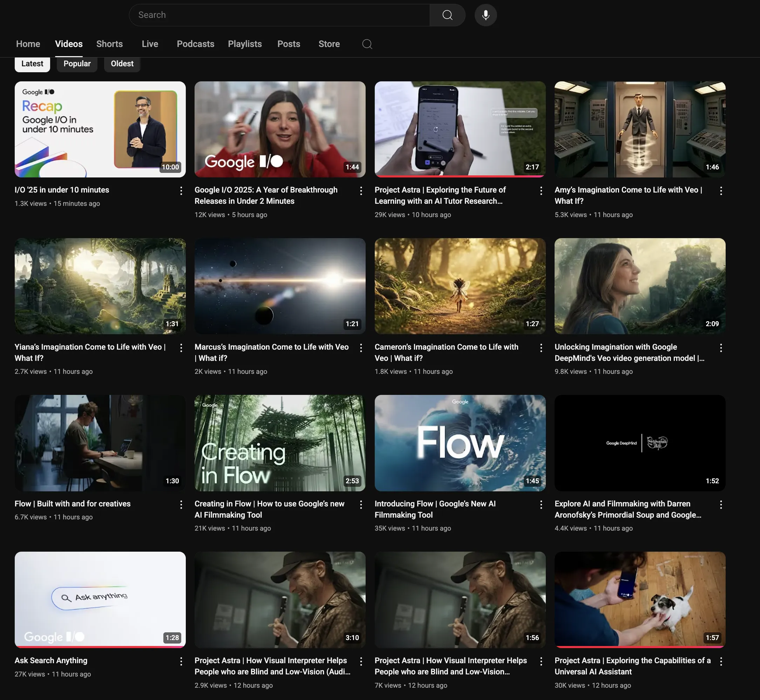Play the dog and phone thumbnail

pos(640,600)
